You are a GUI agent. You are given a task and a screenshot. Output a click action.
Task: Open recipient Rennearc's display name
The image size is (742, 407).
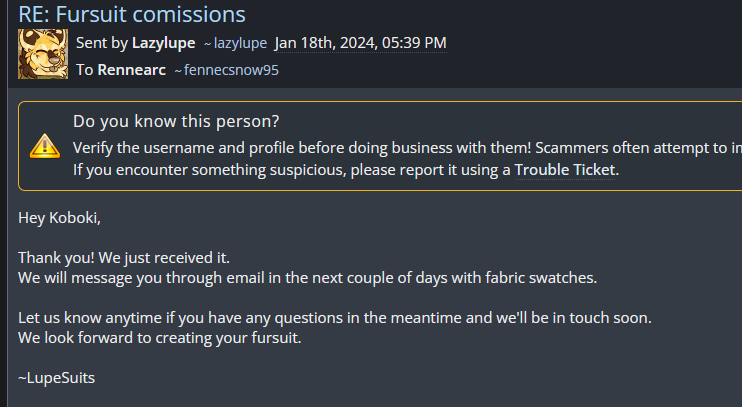[x=131, y=70]
